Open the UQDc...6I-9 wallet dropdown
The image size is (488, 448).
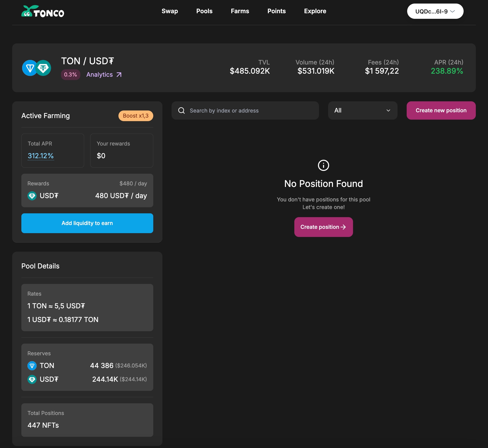pos(435,11)
